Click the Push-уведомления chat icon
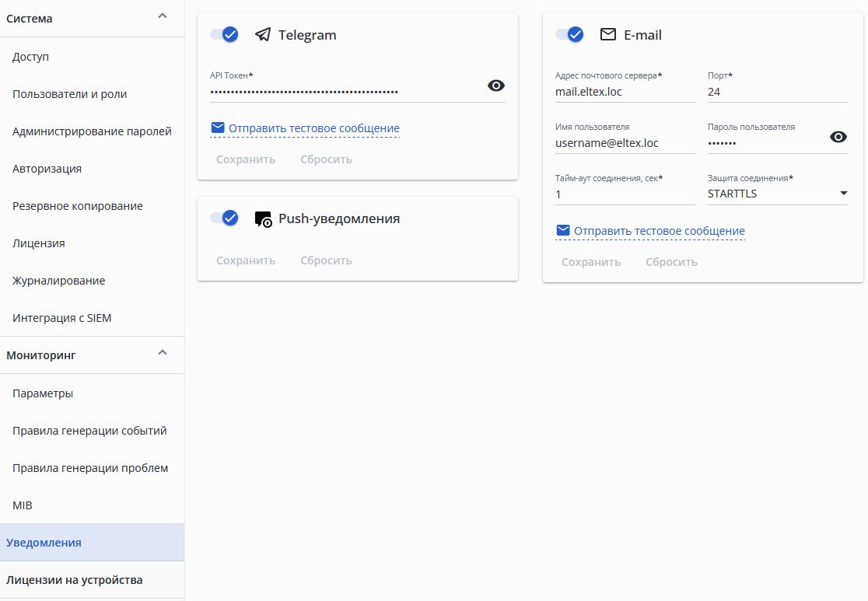 pos(263,219)
